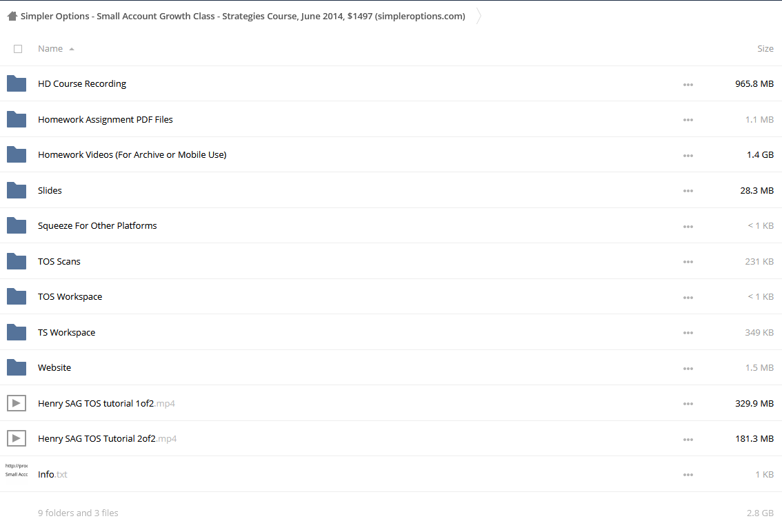Open more options for Squeeze For Other Platforms

coord(688,226)
